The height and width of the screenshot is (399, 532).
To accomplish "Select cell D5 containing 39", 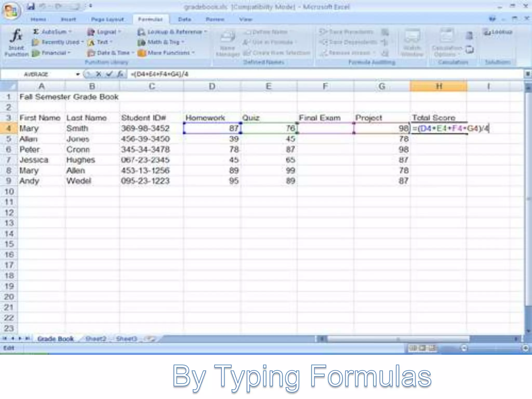I will [212, 139].
